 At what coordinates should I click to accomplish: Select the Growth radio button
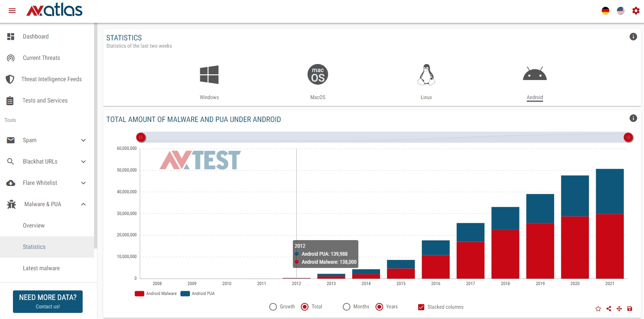[273, 307]
